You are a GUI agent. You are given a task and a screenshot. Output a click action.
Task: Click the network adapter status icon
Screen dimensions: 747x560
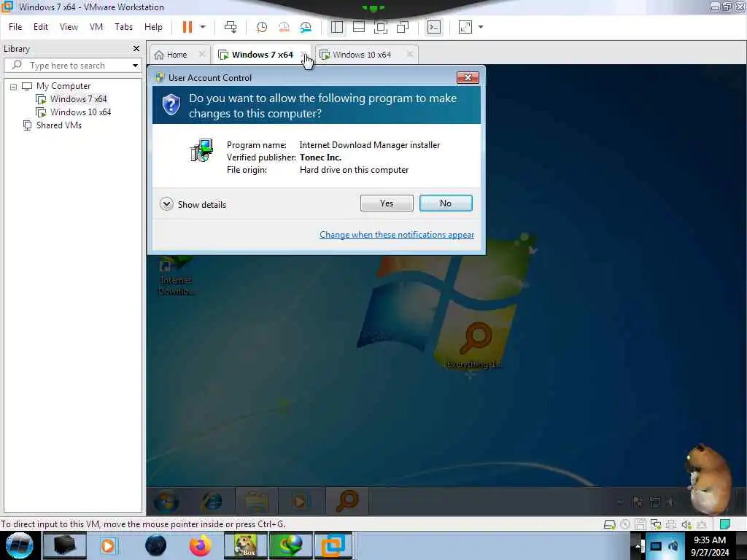click(656, 524)
